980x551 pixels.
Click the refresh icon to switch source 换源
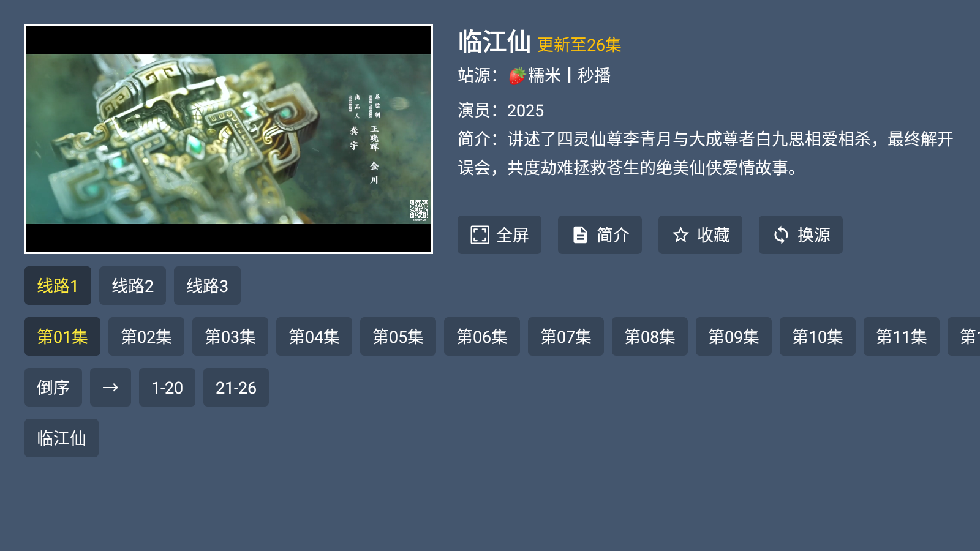(x=781, y=235)
